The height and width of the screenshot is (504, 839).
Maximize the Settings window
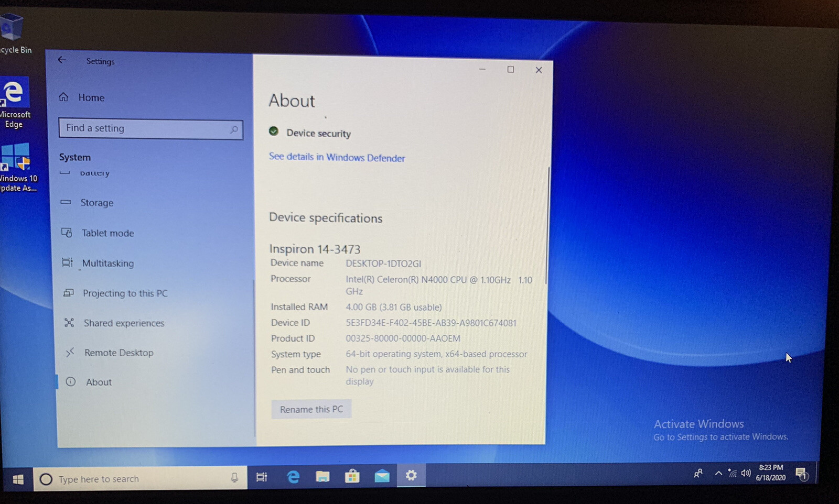510,70
